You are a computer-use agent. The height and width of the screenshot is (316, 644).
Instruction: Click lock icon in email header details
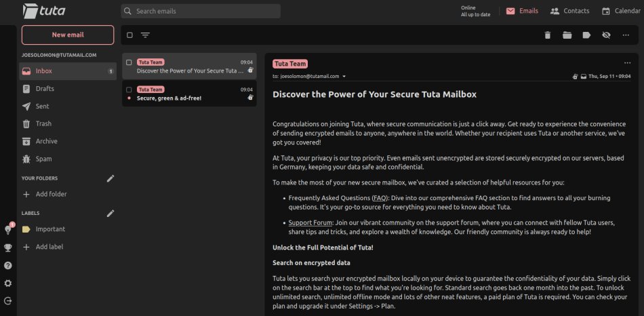(x=576, y=77)
